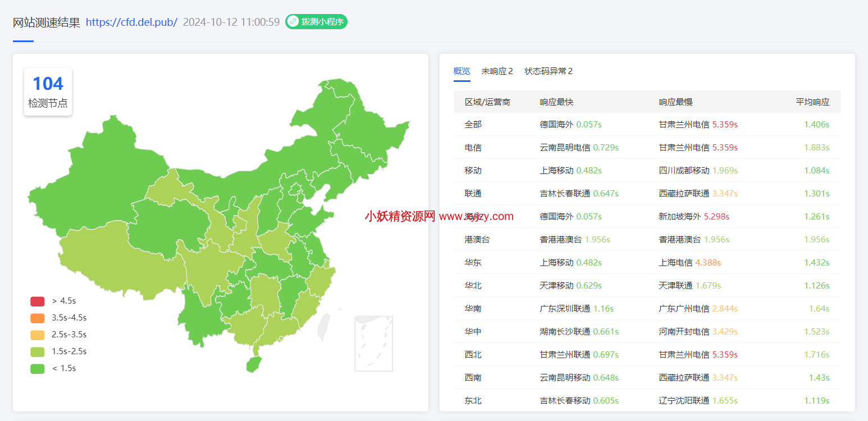The image size is (868, 421).
Task: Click 天津移动 0.629s fastest cell
Action: 571,286
